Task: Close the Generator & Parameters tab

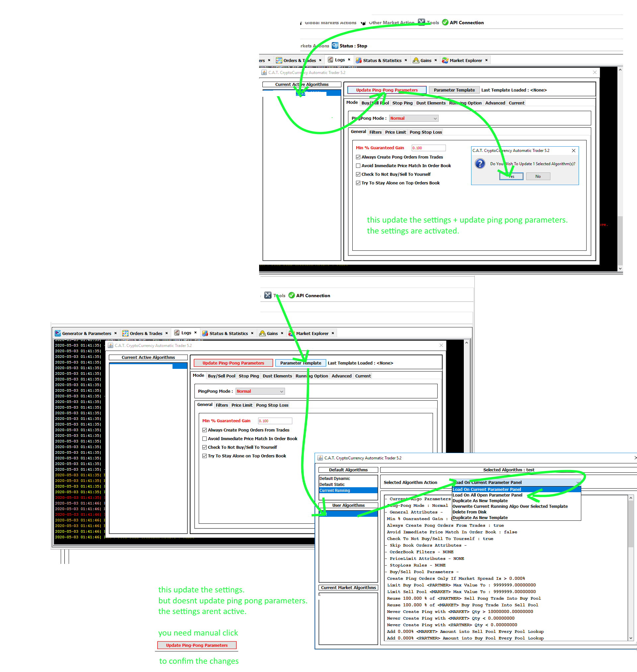Action: click(x=115, y=333)
